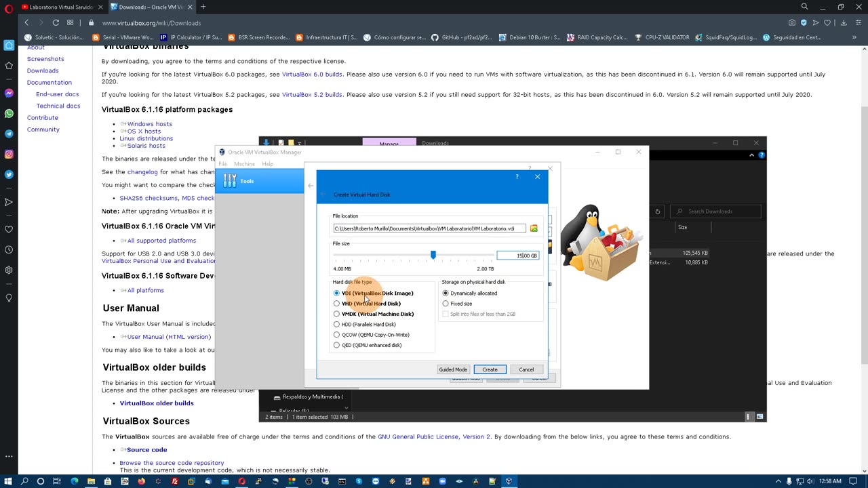Open End-user docs in site navigation

pyautogui.click(x=58, y=94)
